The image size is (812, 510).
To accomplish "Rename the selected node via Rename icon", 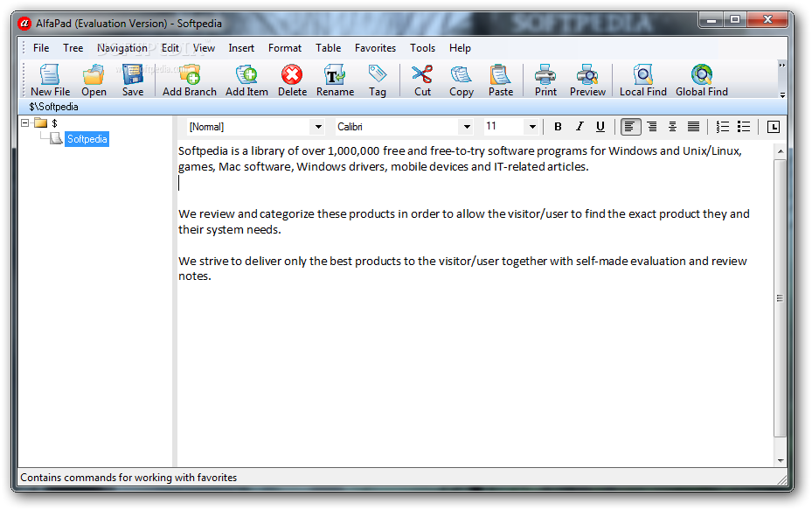I will [x=335, y=80].
